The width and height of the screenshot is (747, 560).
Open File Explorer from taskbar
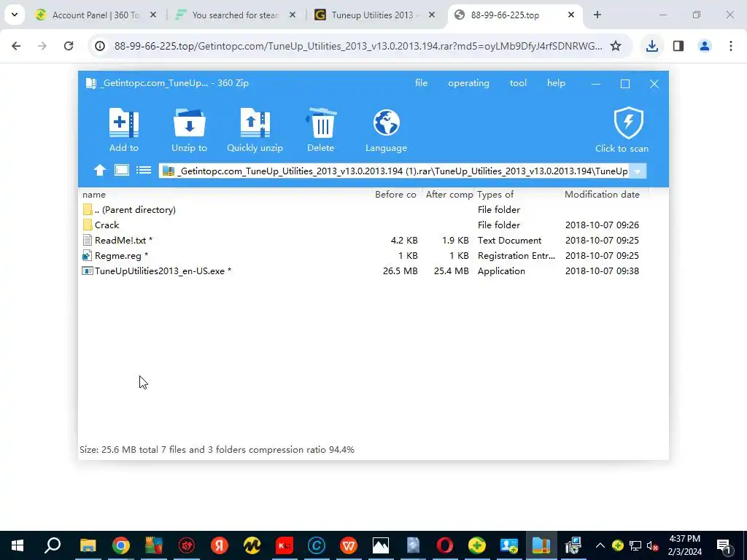(x=88, y=545)
